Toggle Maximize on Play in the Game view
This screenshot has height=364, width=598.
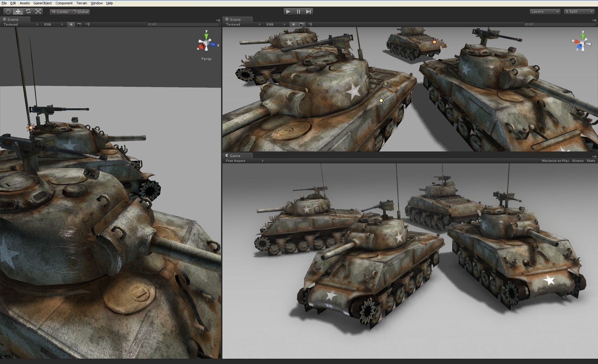(555, 161)
